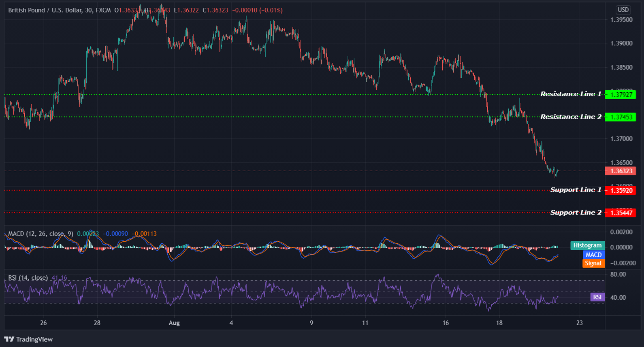Click the 18 date label on time axis
Image resolution: width=644 pixels, height=347 pixels.
click(499, 323)
